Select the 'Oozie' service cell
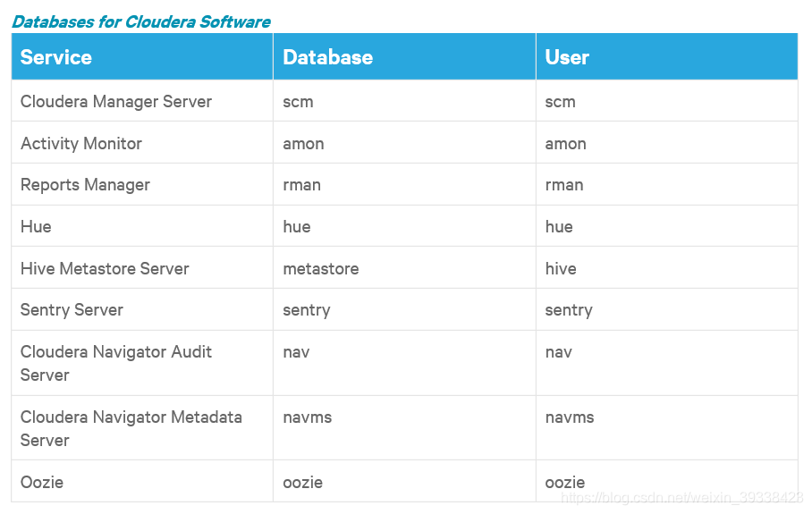Image resolution: width=812 pixels, height=514 pixels. coord(142,482)
